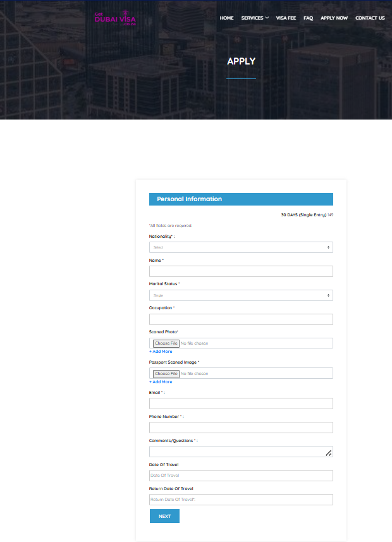Open the CONTACT US page

370,18
